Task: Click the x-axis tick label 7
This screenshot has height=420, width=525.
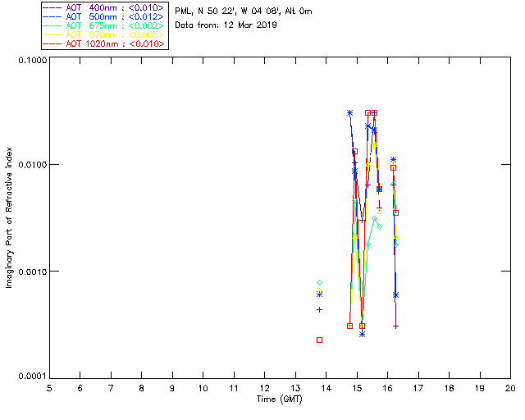Action: 111,388
